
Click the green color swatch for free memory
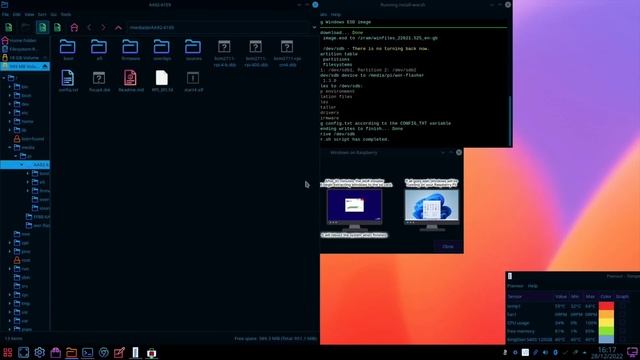point(606,331)
